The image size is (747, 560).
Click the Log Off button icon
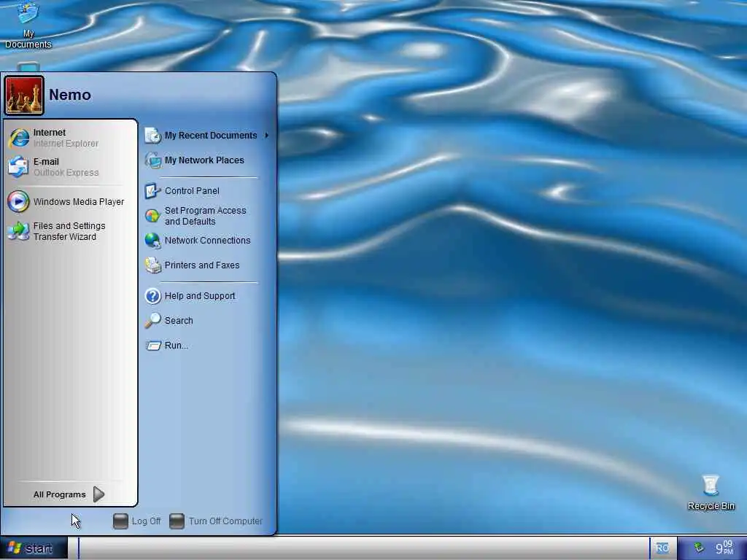point(120,521)
